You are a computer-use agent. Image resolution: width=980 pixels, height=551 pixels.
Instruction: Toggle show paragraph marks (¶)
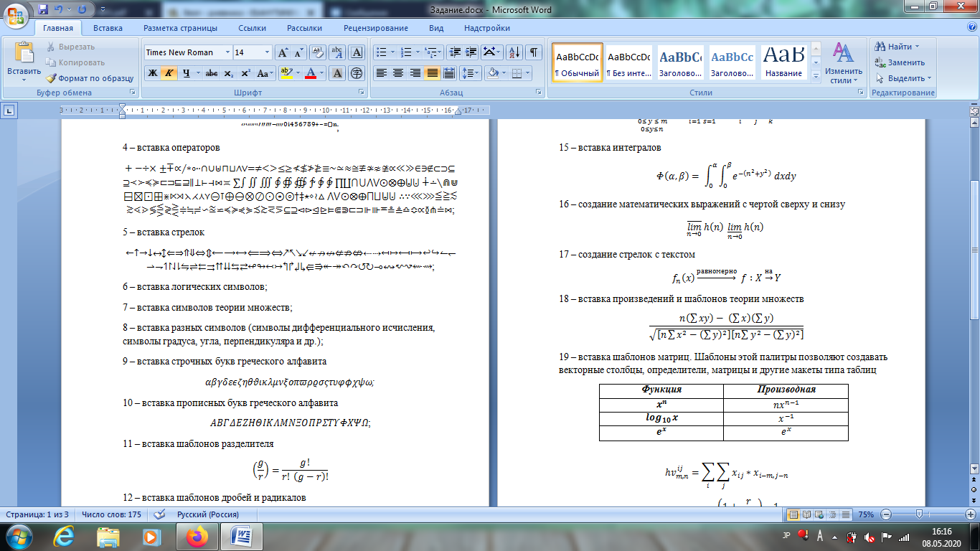[534, 52]
